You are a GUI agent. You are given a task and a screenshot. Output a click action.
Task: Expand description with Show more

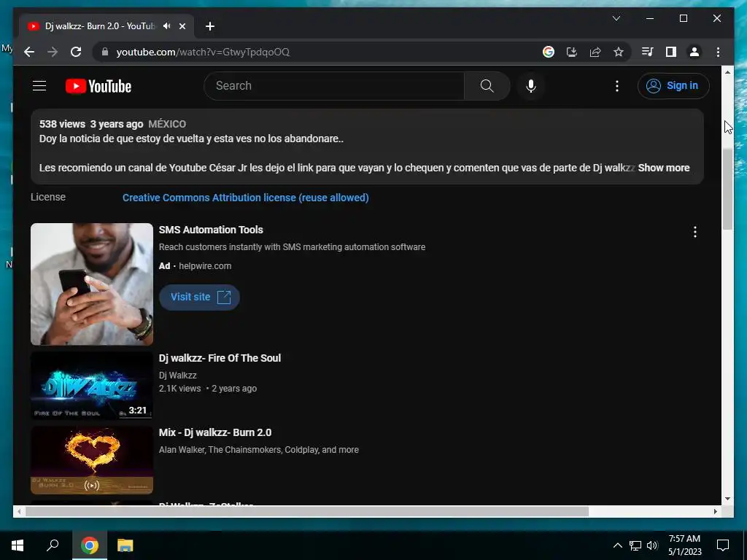click(x=664, y=168)
